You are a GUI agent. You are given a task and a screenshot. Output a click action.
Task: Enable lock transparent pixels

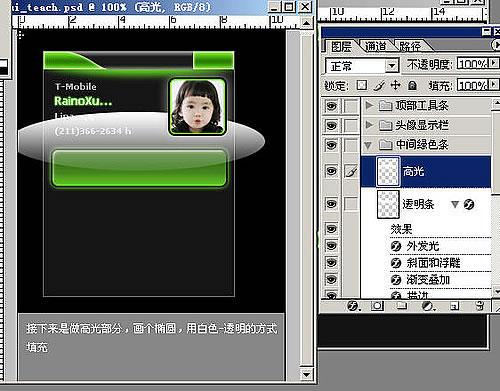[362, 85]
